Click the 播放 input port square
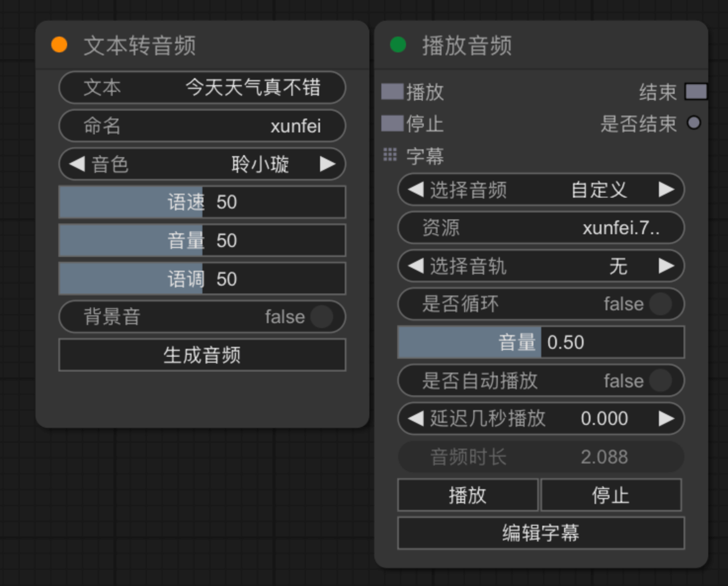The width and height of the screenshot is (728, 586). click(x=392, y=92)
